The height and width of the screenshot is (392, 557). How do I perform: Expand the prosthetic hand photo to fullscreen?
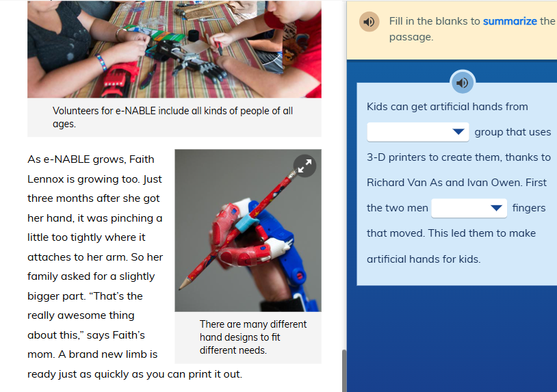pos(305,166)
